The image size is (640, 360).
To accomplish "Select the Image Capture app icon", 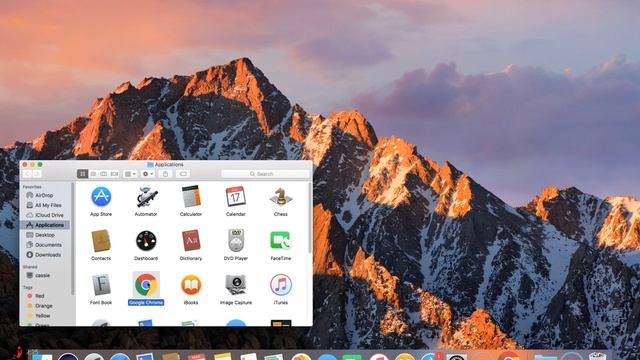I will click(236, 285).
